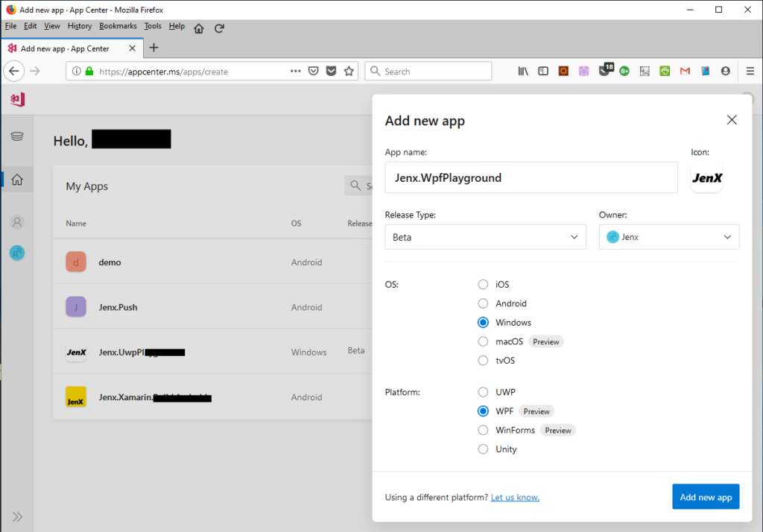
Task: Follow the 'Let us know' link
Action: click(x=515, y=497)
